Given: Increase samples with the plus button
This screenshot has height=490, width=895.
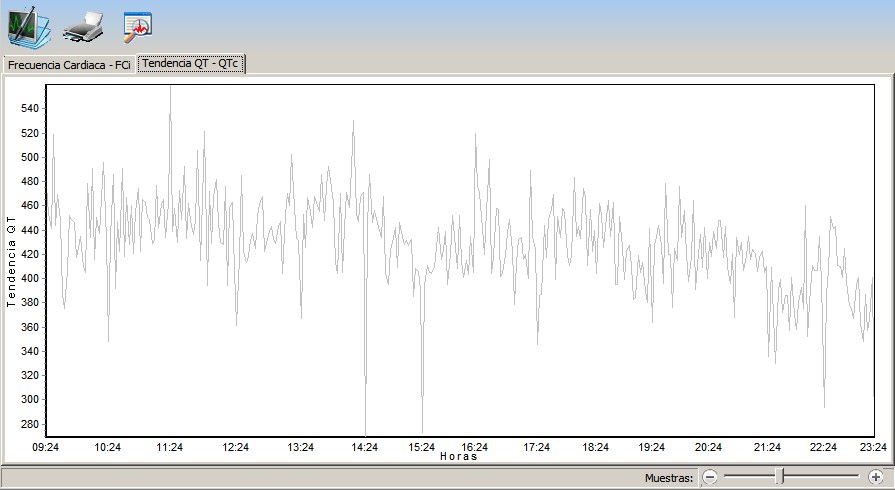Looking at the screenshot, I should [875, 477].
